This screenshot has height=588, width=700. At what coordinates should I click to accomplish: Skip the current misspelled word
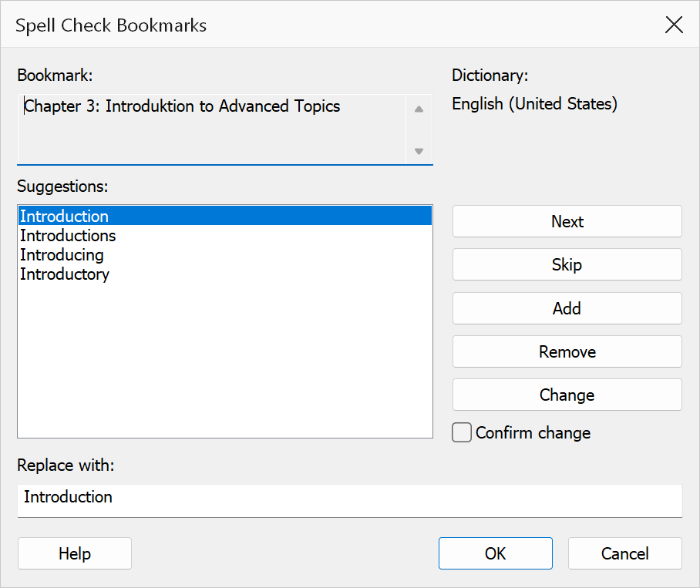(567, 264)
